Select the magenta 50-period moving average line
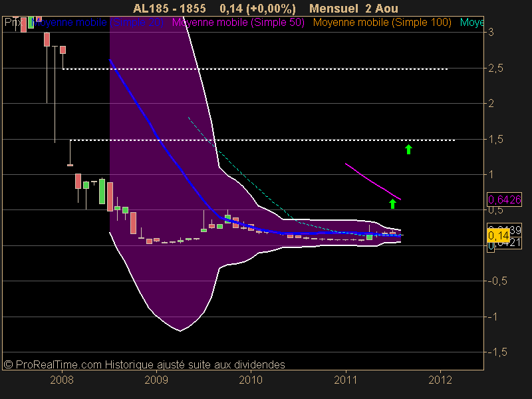Screen dimensions: 532x399 coord(373,182)
